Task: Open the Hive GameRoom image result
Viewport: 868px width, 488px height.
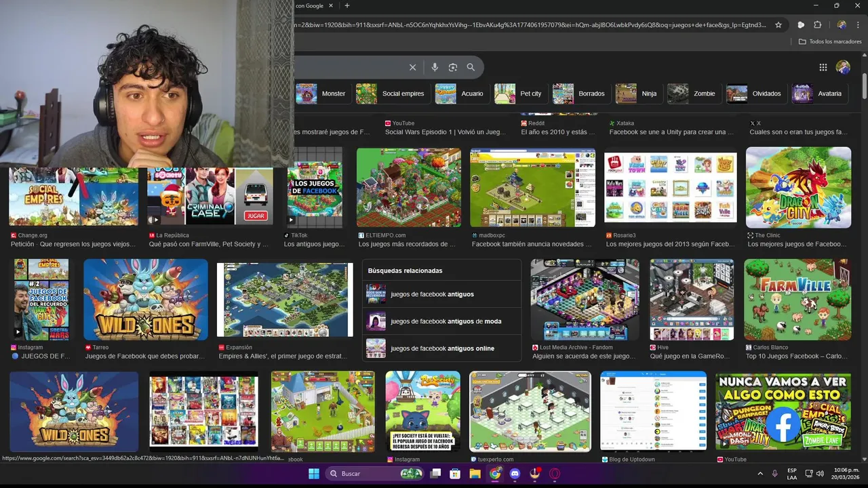Action: [x=692, y=300]
